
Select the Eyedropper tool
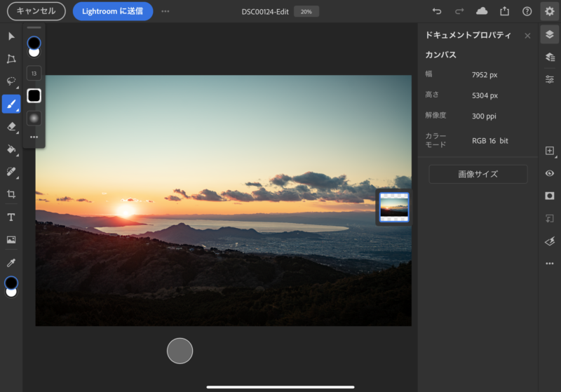[11, 262]
